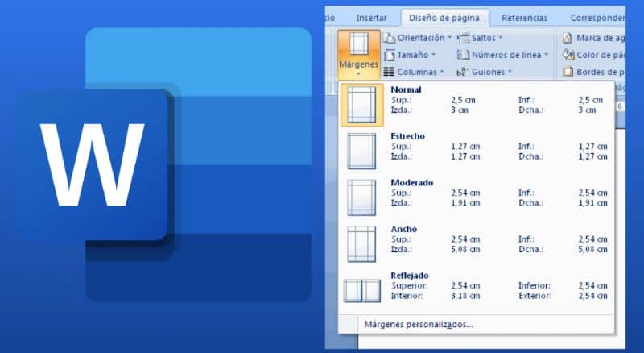This screenshot has height=353, width=644.
Task: Select the Moderado margin thumbnail
Action: coord(361,197)
